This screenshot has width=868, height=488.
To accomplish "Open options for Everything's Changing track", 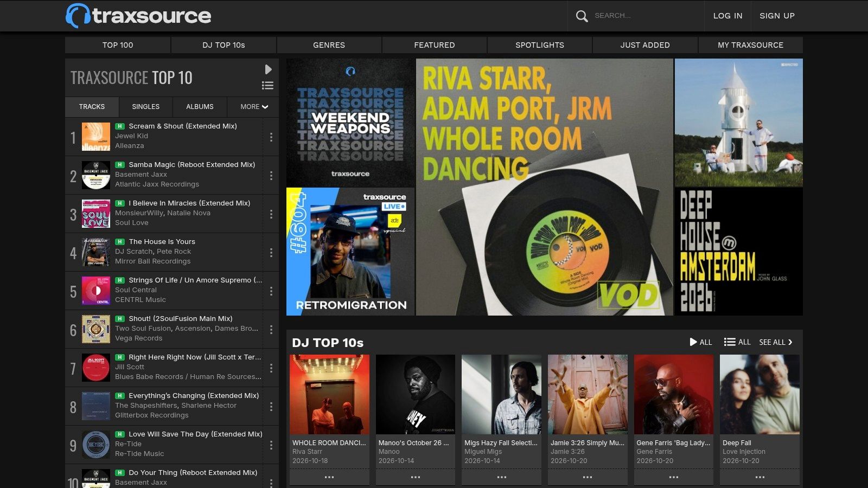I will (x=271, y=407).
